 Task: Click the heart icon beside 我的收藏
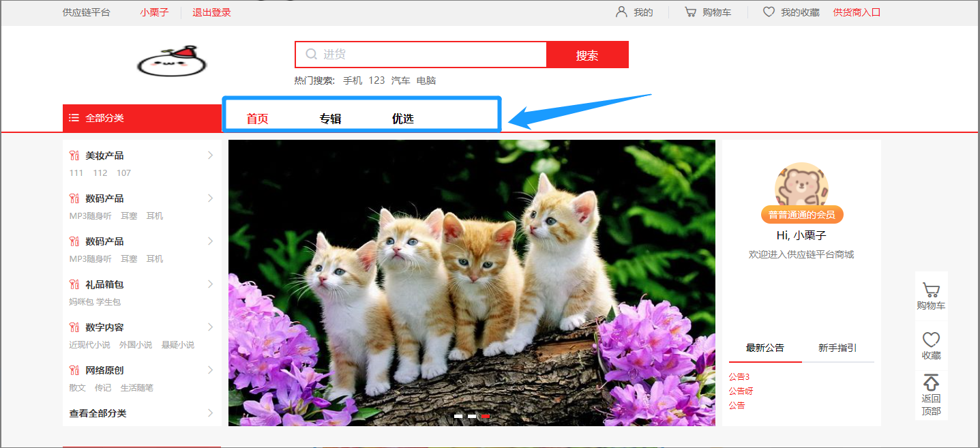(769, 12)
